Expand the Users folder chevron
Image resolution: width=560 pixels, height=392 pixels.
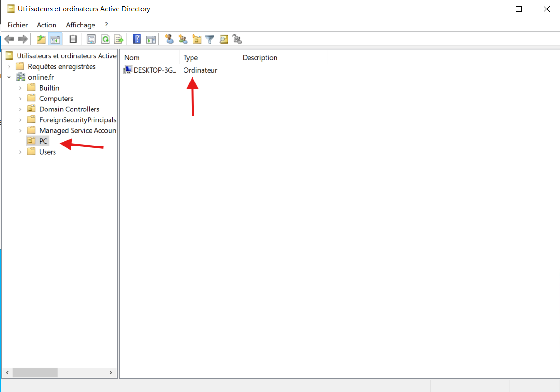20,152
